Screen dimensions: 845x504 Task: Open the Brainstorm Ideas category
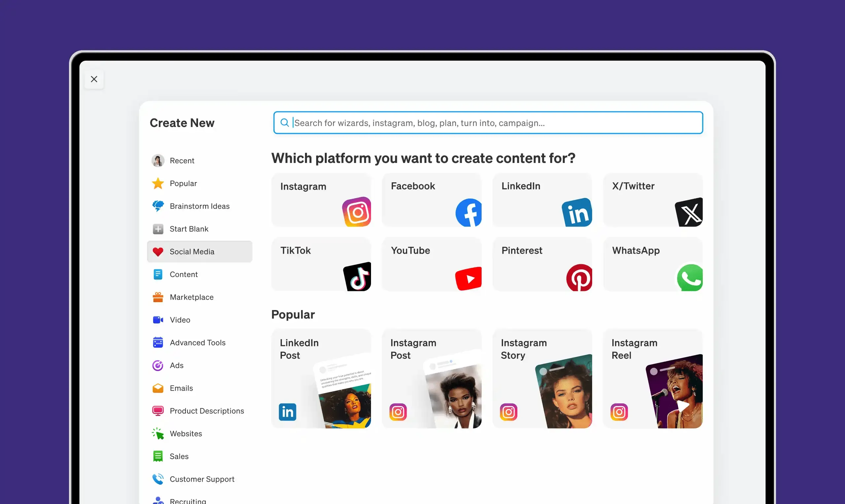tap(199, 206)
